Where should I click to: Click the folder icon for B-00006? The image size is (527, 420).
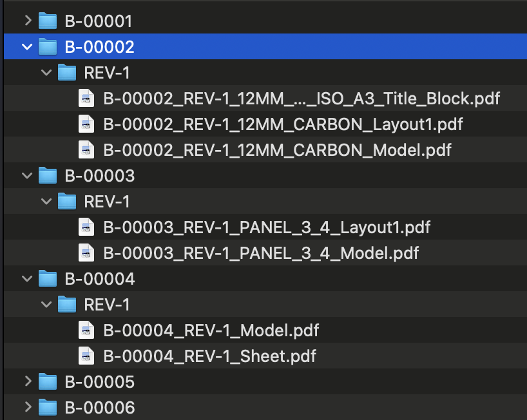point(48,407)
